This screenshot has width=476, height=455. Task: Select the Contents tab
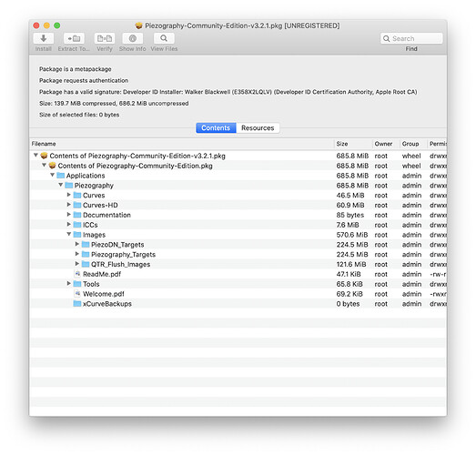coord(216,127)
